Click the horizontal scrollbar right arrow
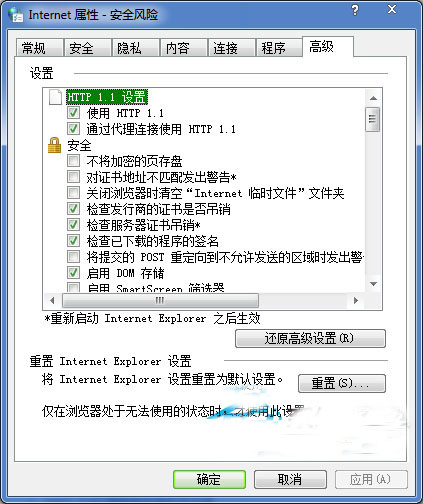This screenshot has width=423, height=504. coord(356,300)
